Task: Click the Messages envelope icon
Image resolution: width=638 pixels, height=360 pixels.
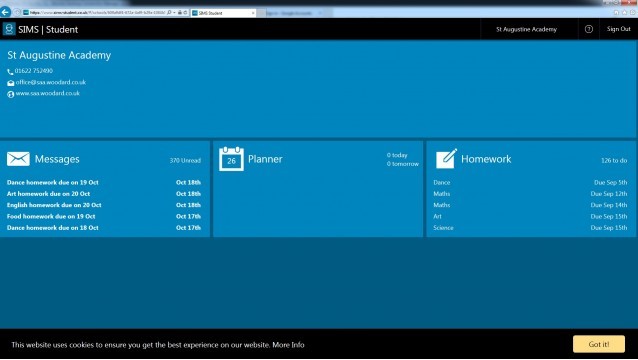Action: click(x=18, y=159)
